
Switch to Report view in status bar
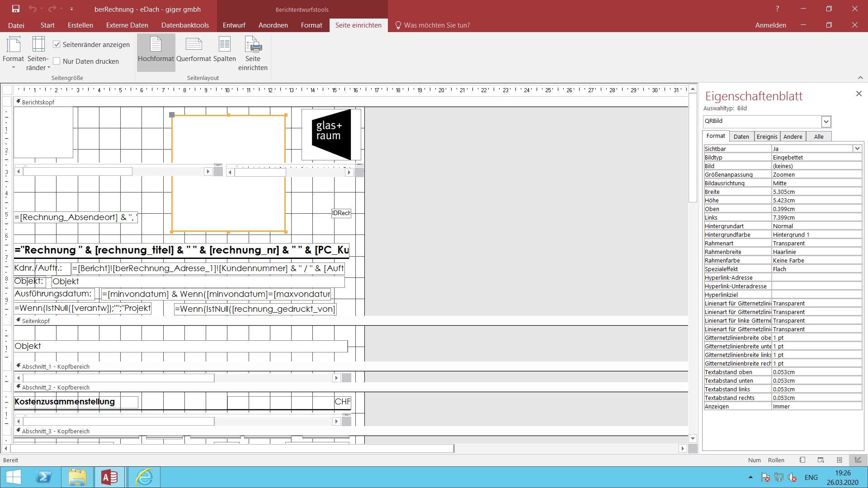click(x=802, y=460)
